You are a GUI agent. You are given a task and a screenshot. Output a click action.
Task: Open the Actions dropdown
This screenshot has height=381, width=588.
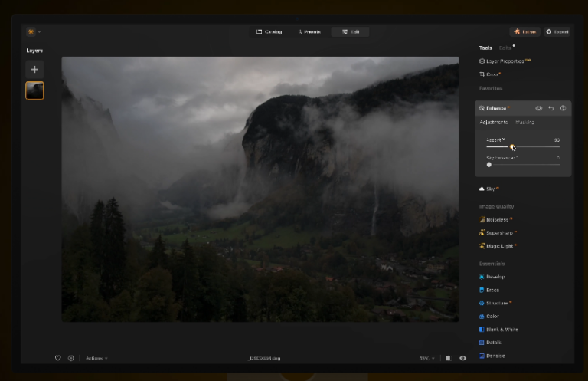click(96, 358)
